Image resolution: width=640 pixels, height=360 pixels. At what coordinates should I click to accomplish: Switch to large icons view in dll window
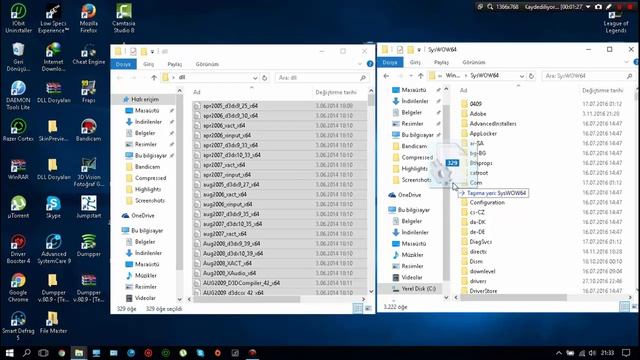point(368,309)
